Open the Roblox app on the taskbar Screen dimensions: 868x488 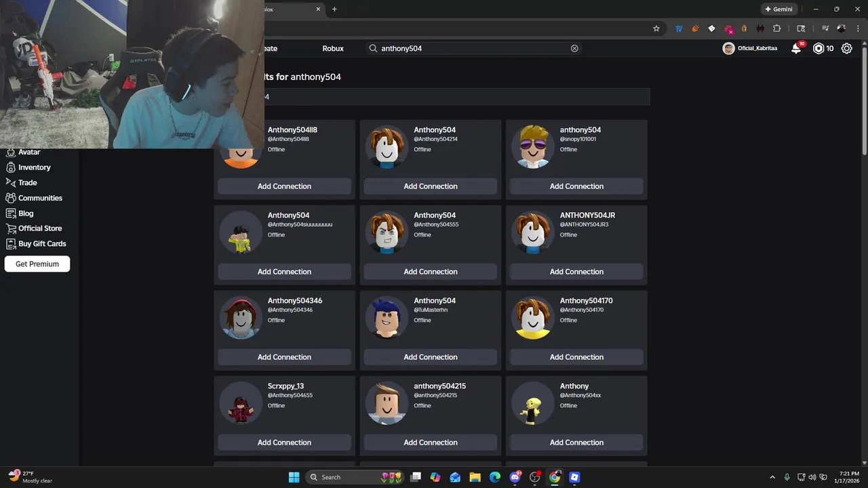point(574,477)
